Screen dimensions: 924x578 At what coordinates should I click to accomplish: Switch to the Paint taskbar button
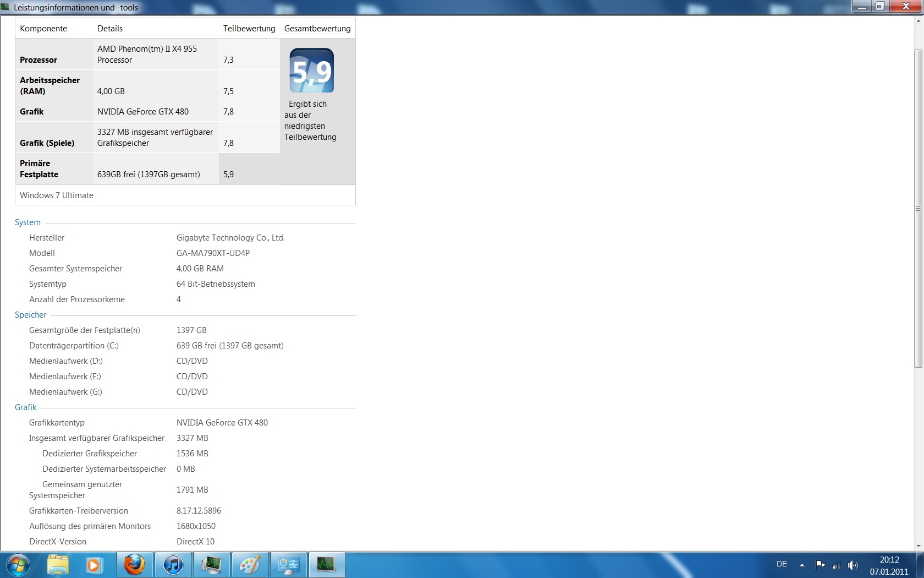coord(250,565)
